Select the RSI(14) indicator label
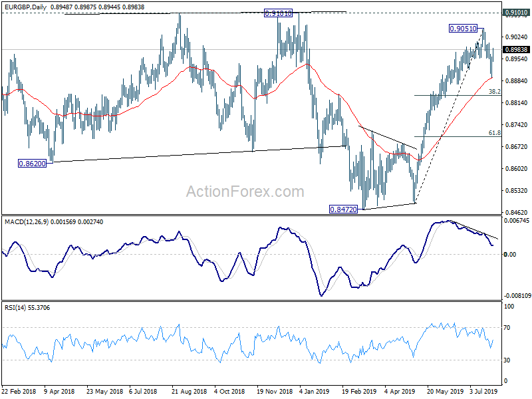The image size is (532, 399). [15, 308]
